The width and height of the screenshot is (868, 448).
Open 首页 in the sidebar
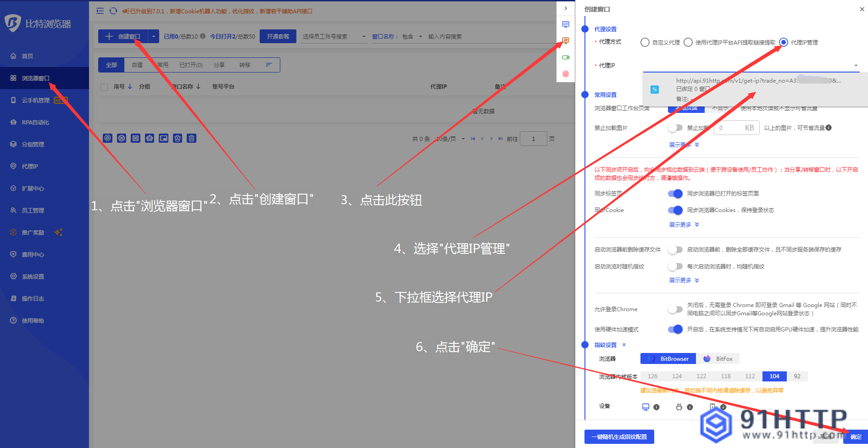[x=28, y=56]
